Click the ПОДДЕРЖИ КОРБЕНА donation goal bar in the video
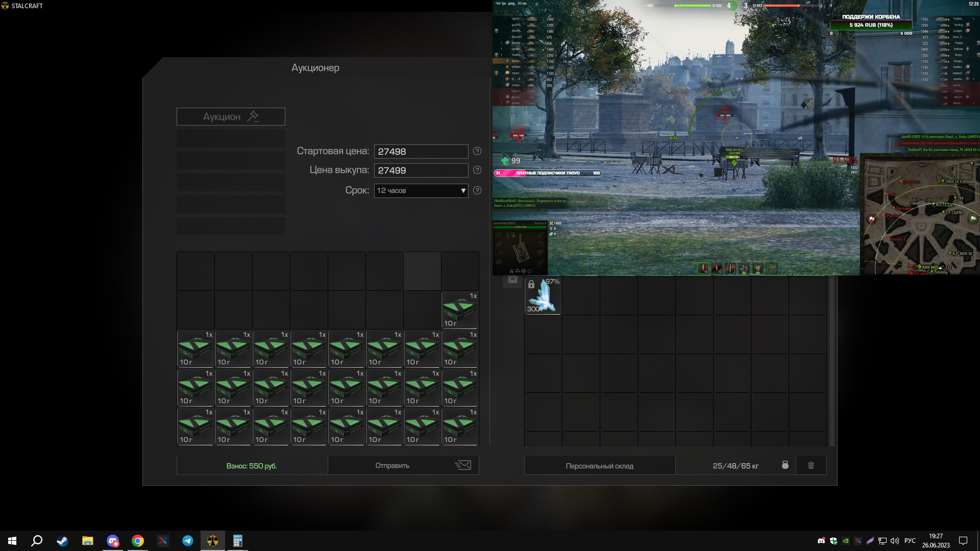Viewport: 980px width, 551px height. tap(871, 24)
